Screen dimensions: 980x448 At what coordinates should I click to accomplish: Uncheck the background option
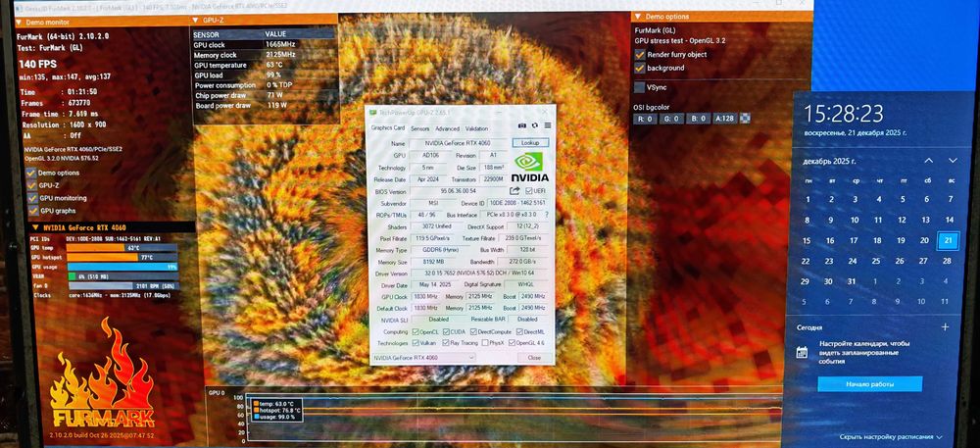[639, 68]
